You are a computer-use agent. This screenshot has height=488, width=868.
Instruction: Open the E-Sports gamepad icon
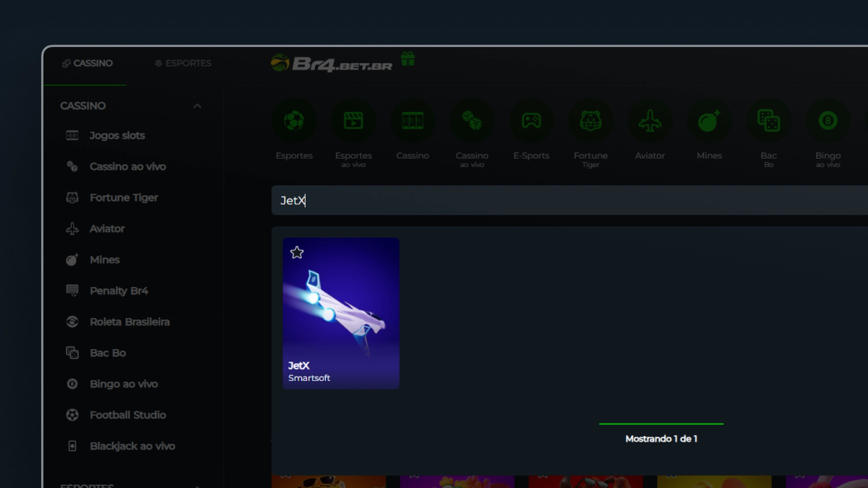tap(531, 121)
